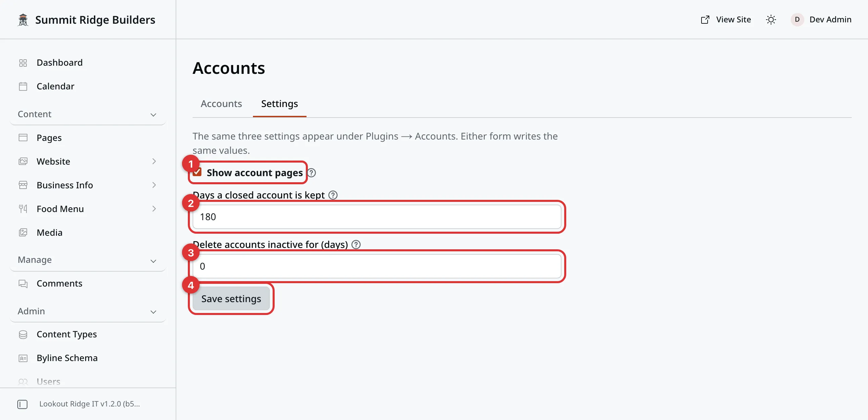Open Calendar from the sidebar
This screenshot has height=420, width=868.
[87, 86]
